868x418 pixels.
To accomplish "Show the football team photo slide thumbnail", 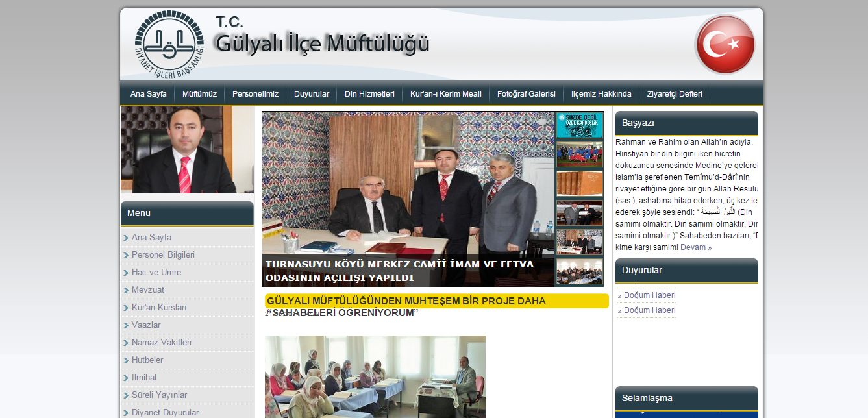I will 579,154.
